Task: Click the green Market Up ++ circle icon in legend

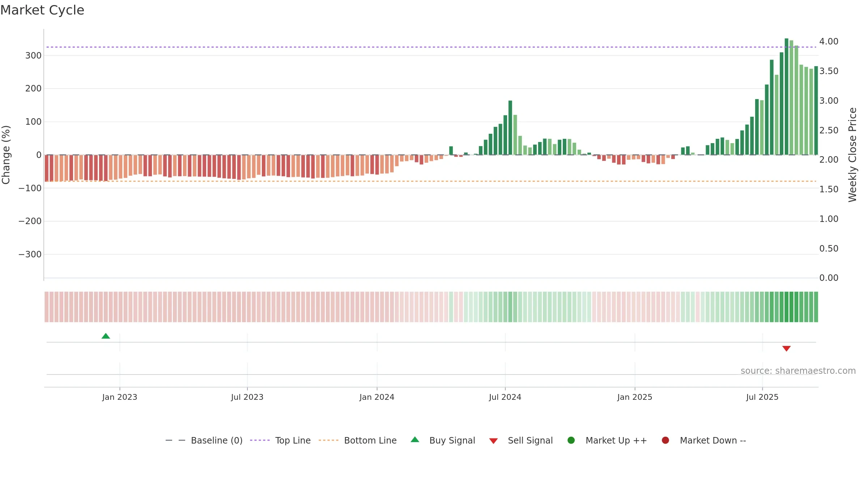Action: pos(571,440)
